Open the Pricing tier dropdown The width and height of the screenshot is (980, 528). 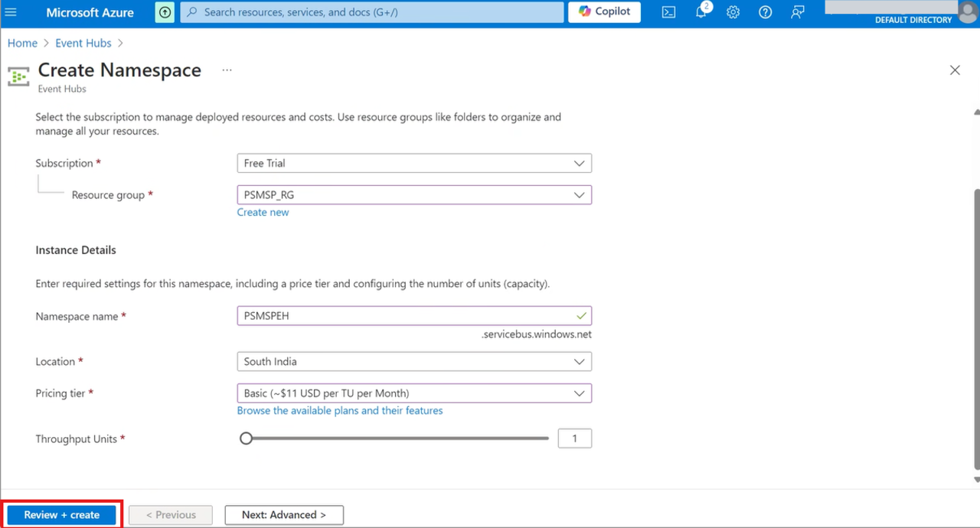pos(413,393)
